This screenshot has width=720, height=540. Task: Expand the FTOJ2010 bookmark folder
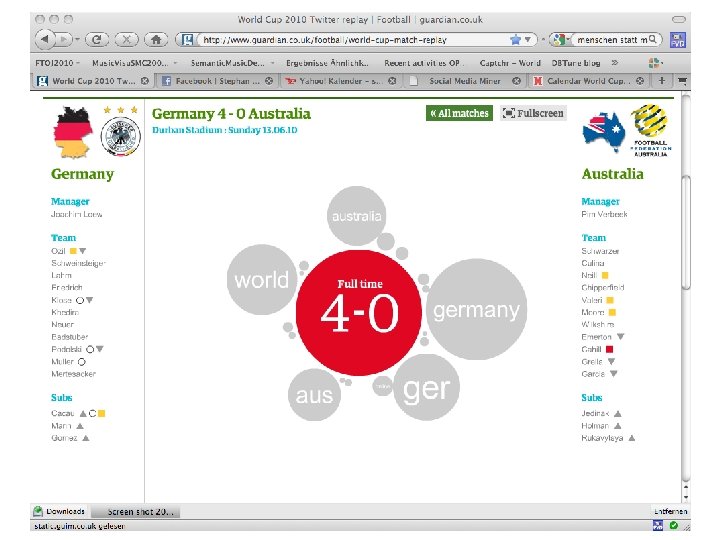[57, 63]
